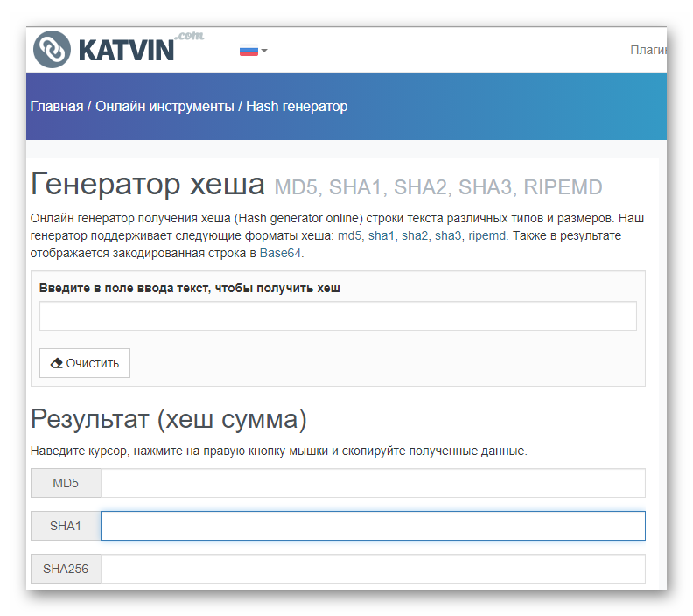693x616 pixels.
Task: Follow the sha1 link in description
Action: [381, 236]
